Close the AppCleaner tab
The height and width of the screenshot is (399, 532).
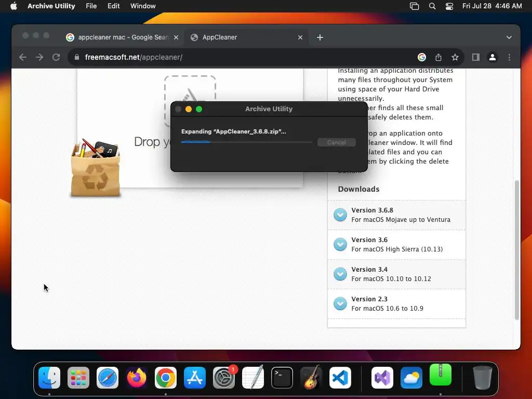coord(300,37)
